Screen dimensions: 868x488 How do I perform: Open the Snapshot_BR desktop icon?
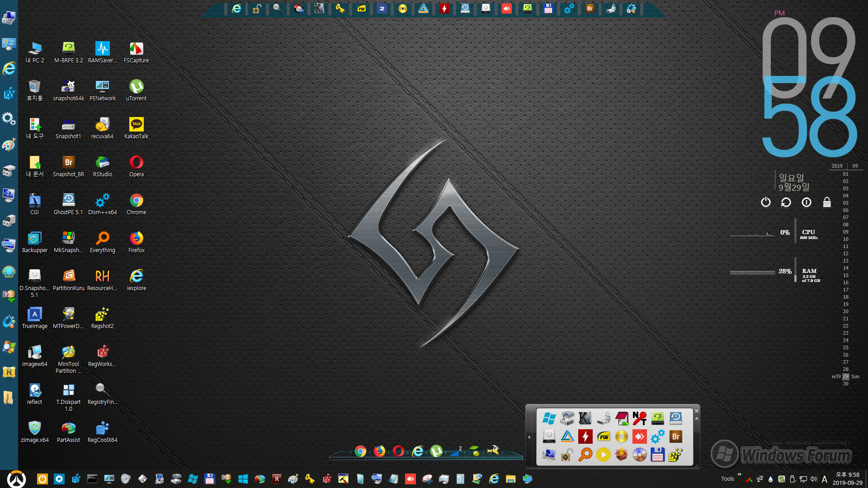(x=68, y=166)
